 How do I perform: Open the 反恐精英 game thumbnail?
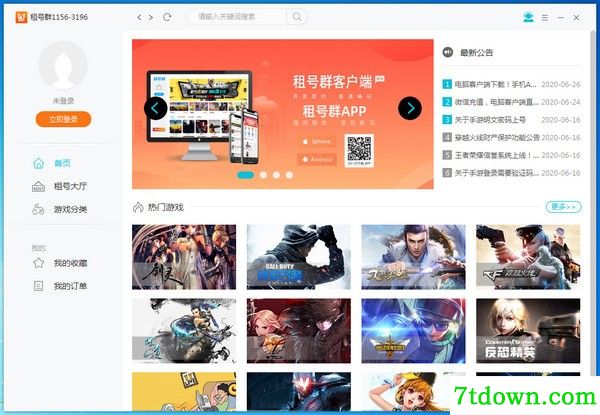click(x=528, y=331)
